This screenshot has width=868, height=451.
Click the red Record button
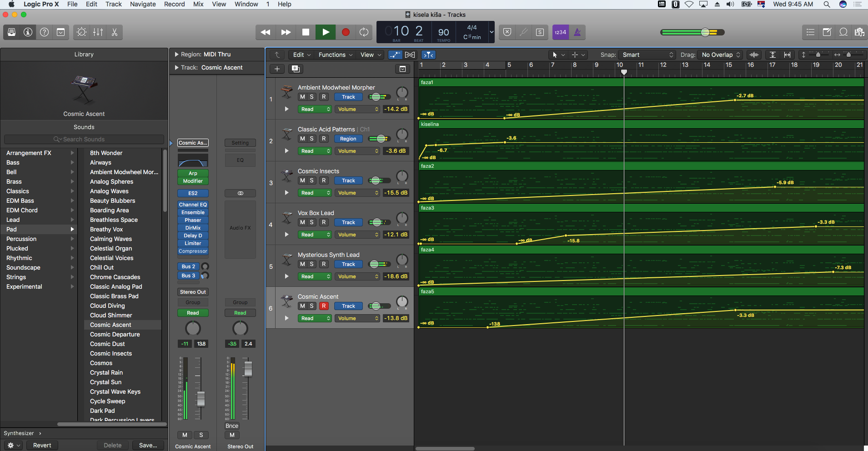[x=346, y=32]
